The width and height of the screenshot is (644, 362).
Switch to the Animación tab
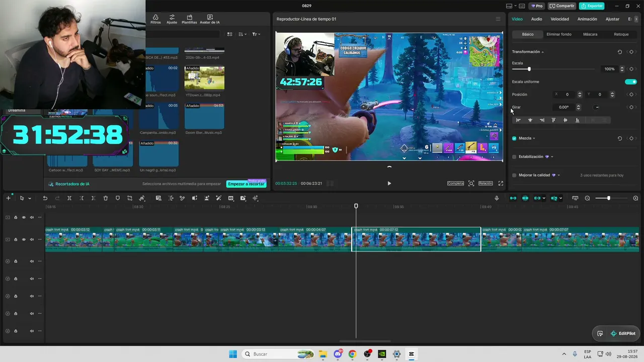point(587,19)
